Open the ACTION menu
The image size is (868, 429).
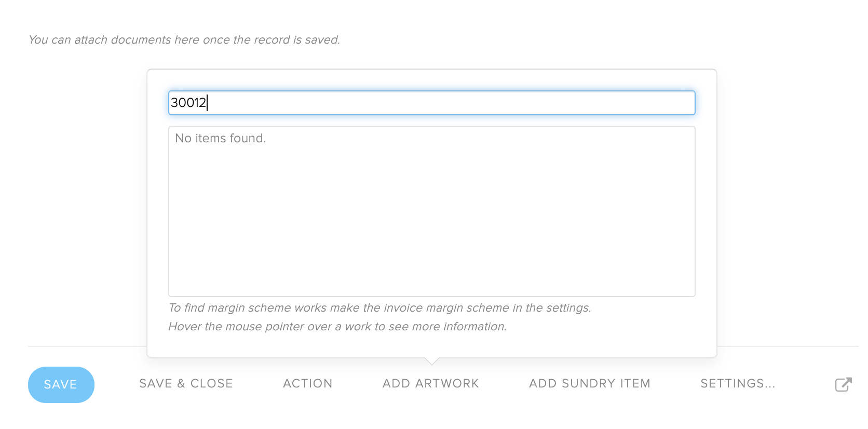tap(307, 384)
